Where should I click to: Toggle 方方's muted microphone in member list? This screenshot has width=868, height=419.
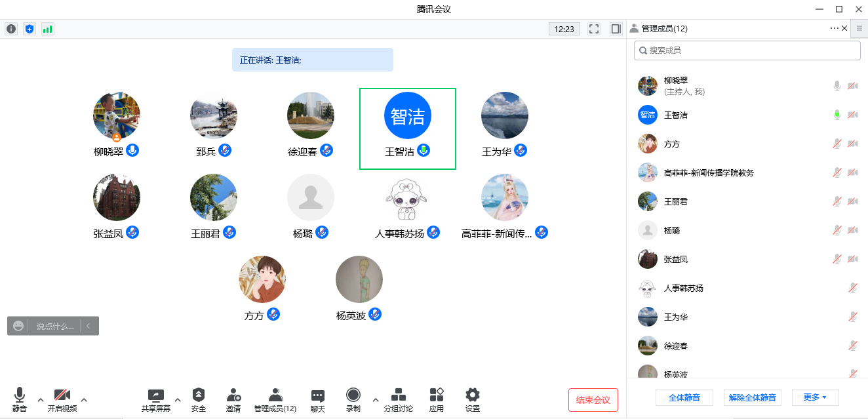837,144
